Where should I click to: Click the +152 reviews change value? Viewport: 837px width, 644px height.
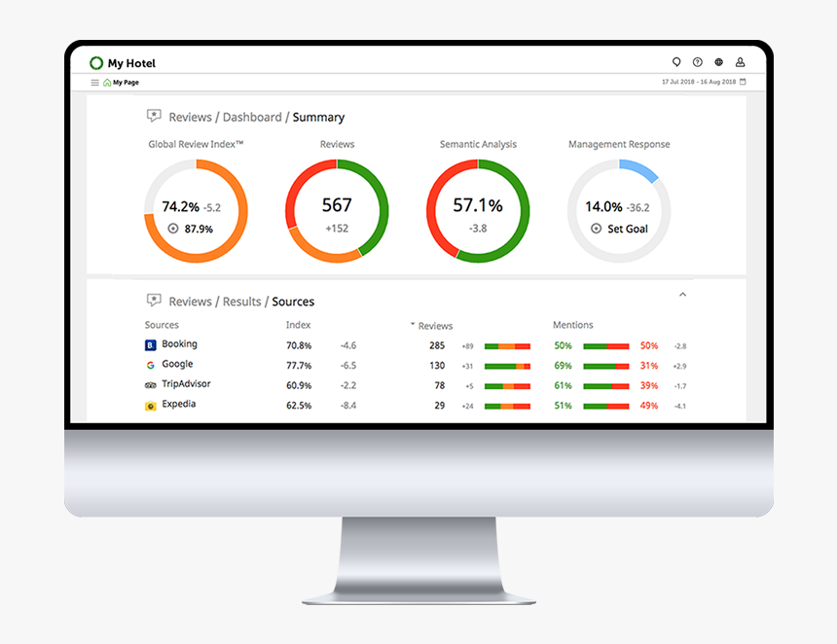click(337, 229)
